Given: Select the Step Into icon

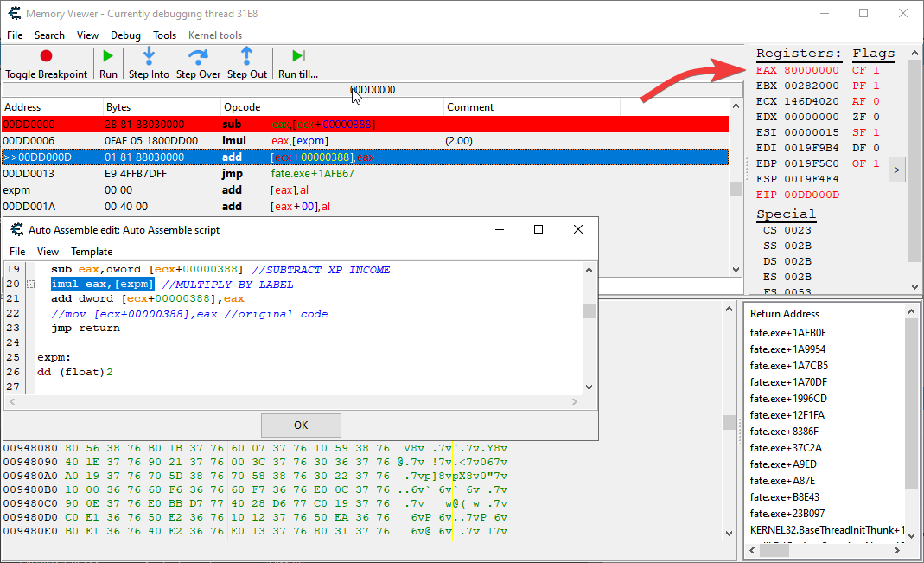Looking at the screenshot, I should point(149,56).
